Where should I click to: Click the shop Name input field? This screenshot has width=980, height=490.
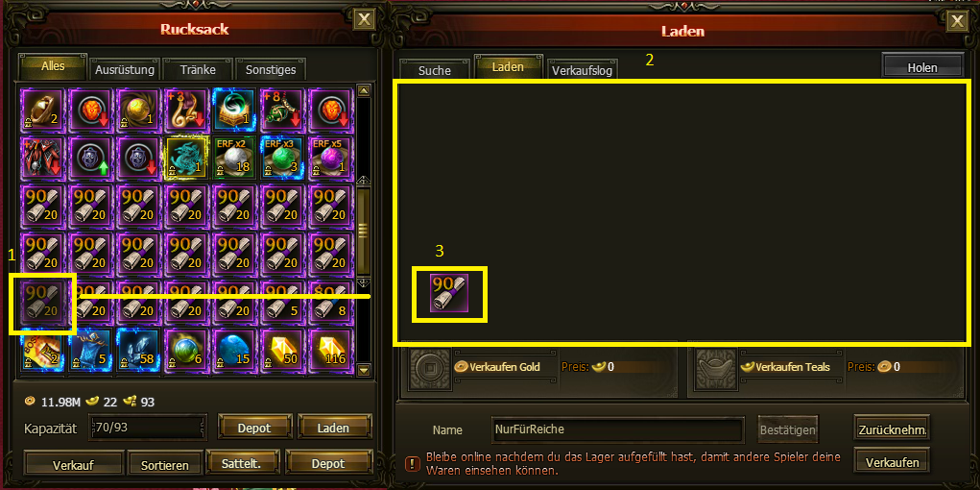pos(617,429)
